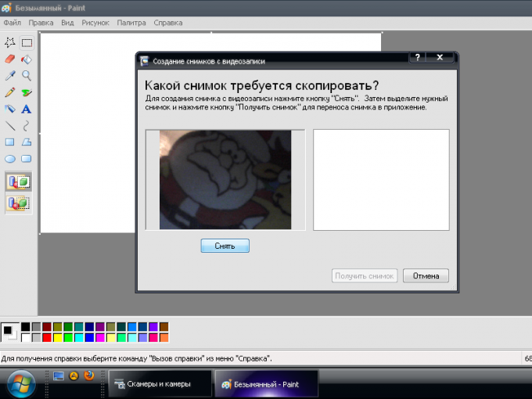This screenshot has height=399, width=532.
Task: Switch to Сканеры и камеры taskbar window
Action: pyautogui.click(x=160, y=384)
